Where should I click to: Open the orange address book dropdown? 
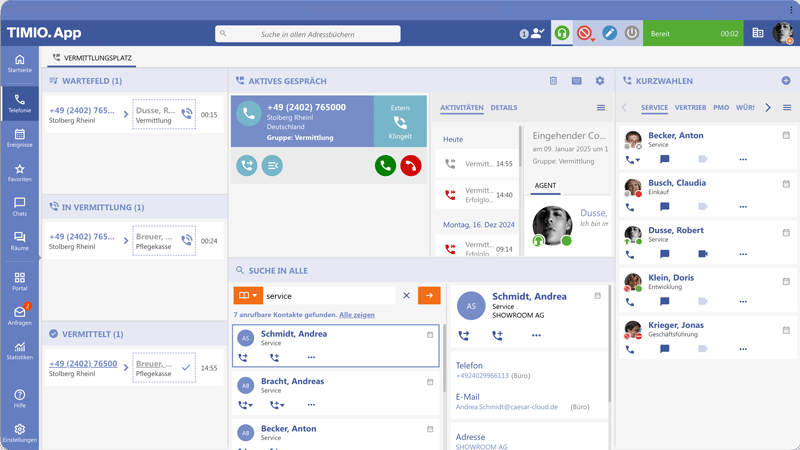(248, 296)
